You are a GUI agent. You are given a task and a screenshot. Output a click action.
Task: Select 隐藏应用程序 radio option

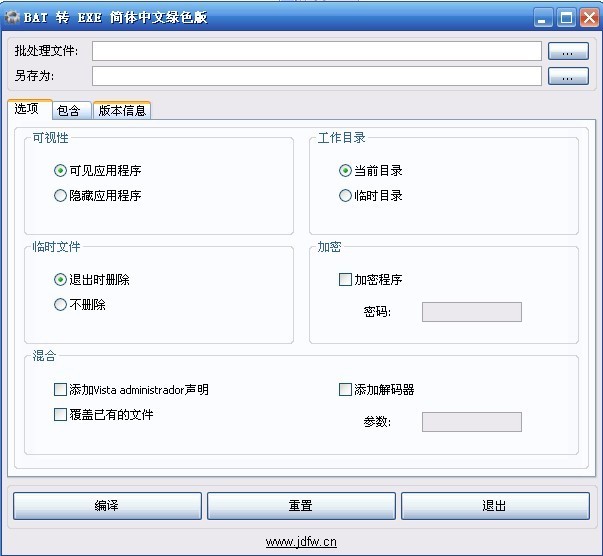pyautogui.click(x=98, y=196)
